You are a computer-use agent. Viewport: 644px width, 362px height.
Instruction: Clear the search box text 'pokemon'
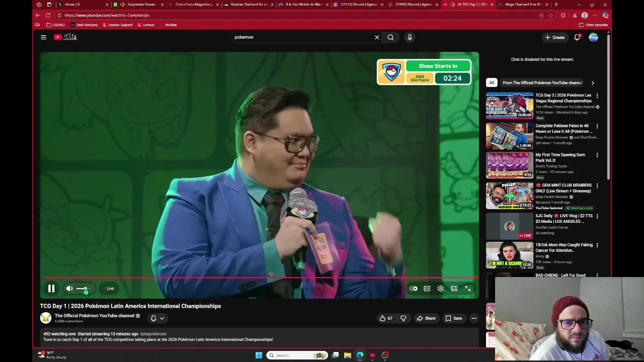[x=377, y=37]
